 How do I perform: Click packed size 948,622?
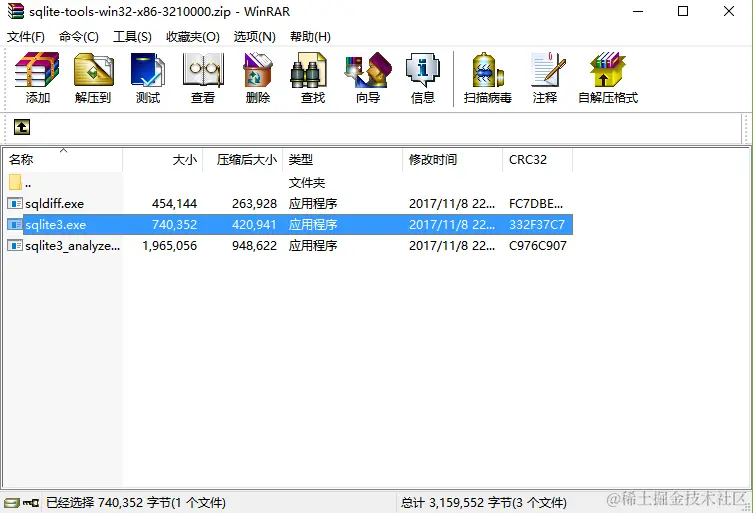click(255, 245)
